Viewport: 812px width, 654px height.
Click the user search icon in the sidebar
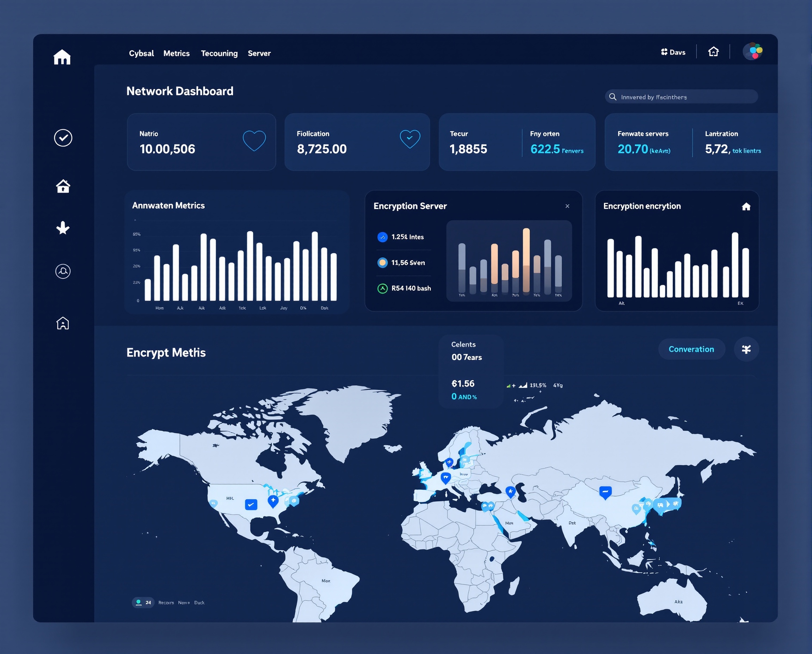click(x=63, y=272)
